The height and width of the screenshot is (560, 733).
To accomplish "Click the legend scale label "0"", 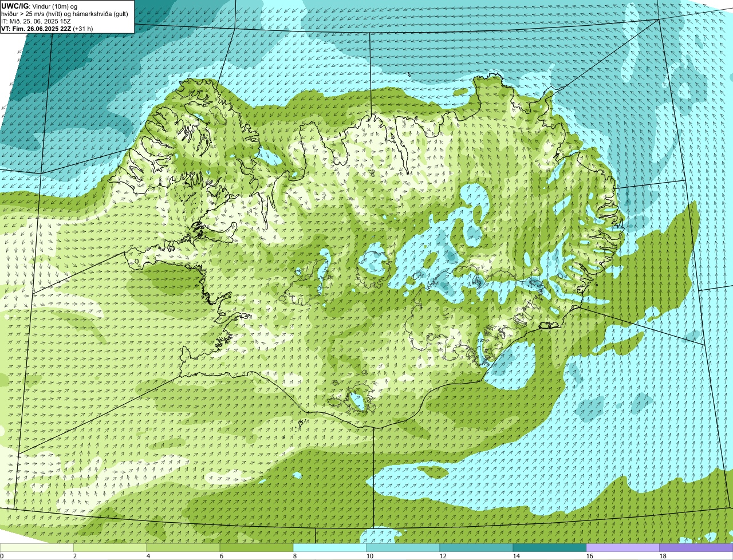I will pyautogui.click(x=2, y=556).
